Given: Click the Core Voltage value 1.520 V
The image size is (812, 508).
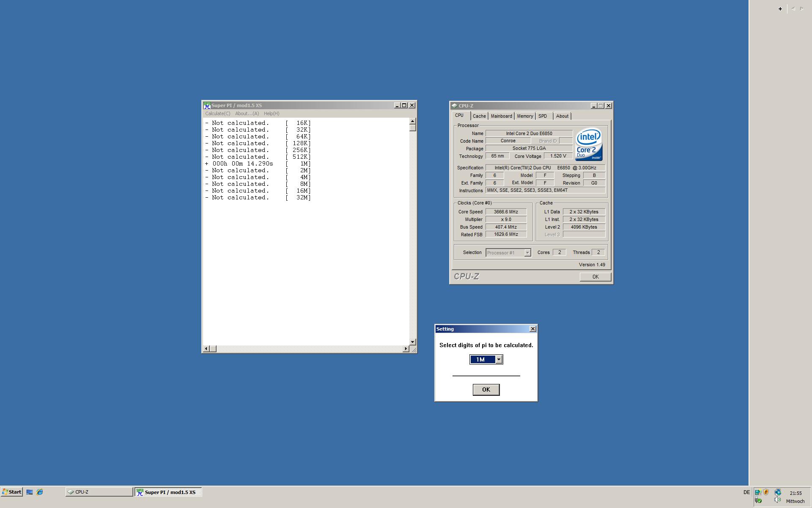Looking at the screenshot, I should coord(558,156).
